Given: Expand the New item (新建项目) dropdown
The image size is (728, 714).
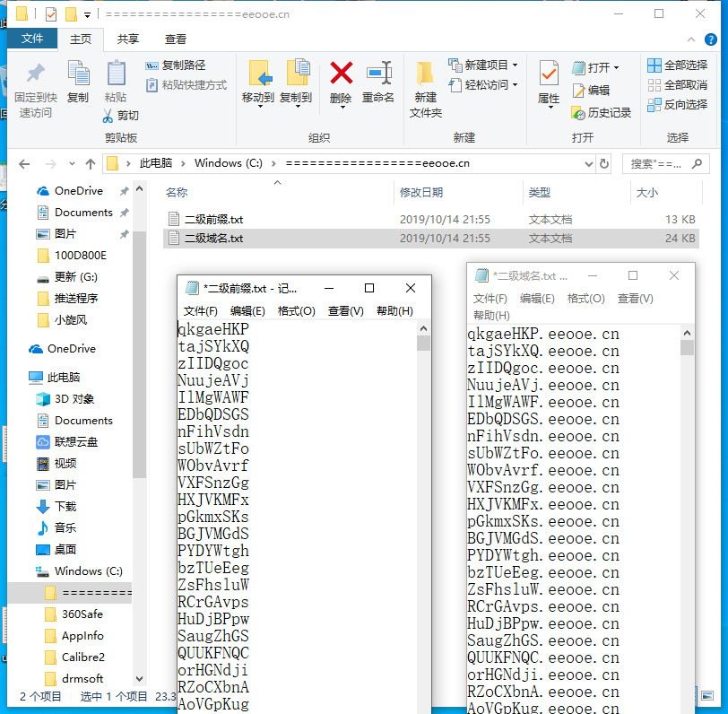Looking at the screenshot, I should (x=485, y=65).
